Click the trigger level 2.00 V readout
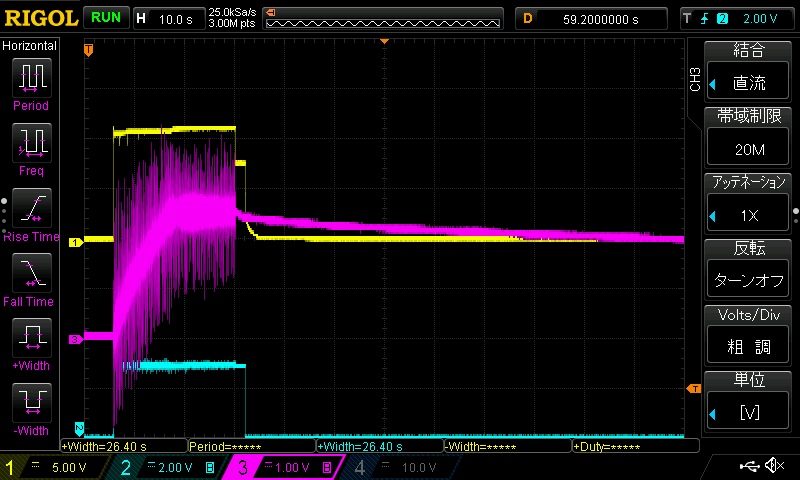 (760, 19)
